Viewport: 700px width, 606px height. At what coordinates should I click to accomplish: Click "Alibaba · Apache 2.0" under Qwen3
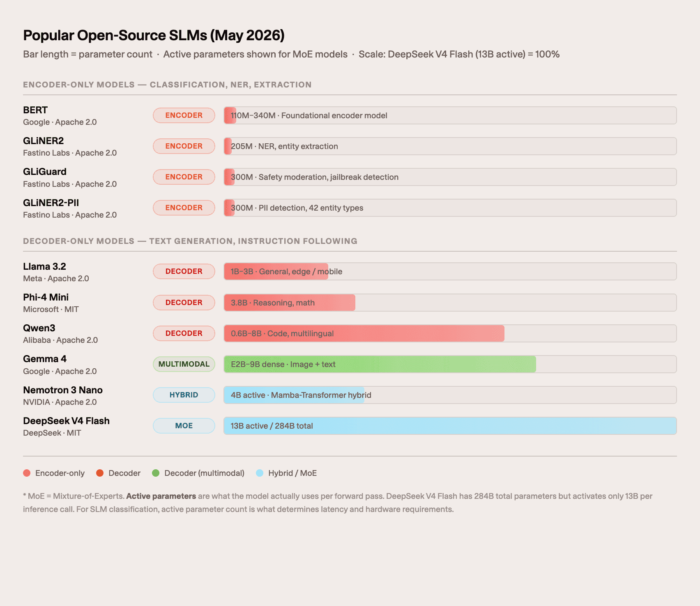coord(60,340)
